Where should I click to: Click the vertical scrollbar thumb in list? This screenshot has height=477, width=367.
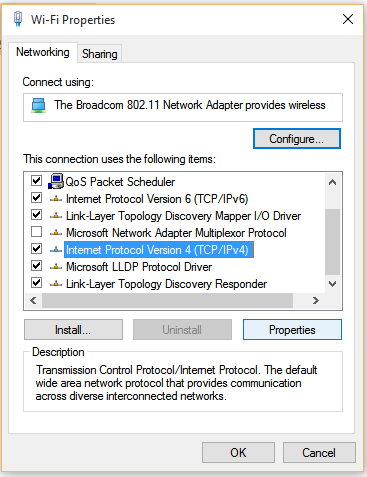coord(332,242)
